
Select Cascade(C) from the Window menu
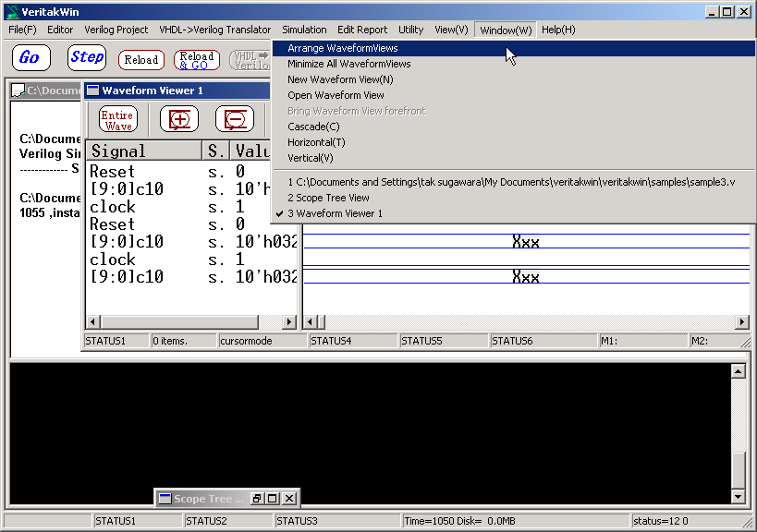pos(313,127)
